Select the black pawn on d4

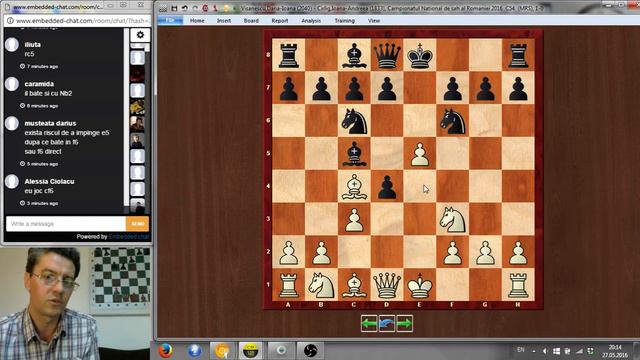(387, 186)
